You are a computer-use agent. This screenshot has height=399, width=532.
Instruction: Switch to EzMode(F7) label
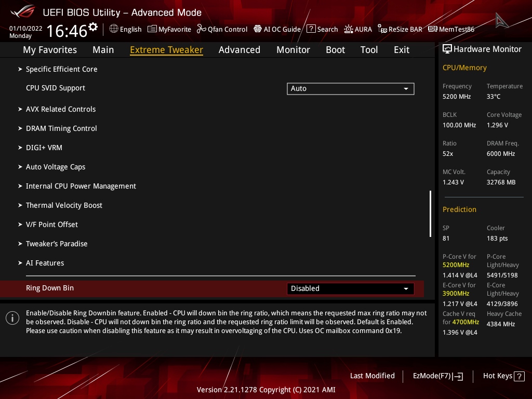(432, 376)
